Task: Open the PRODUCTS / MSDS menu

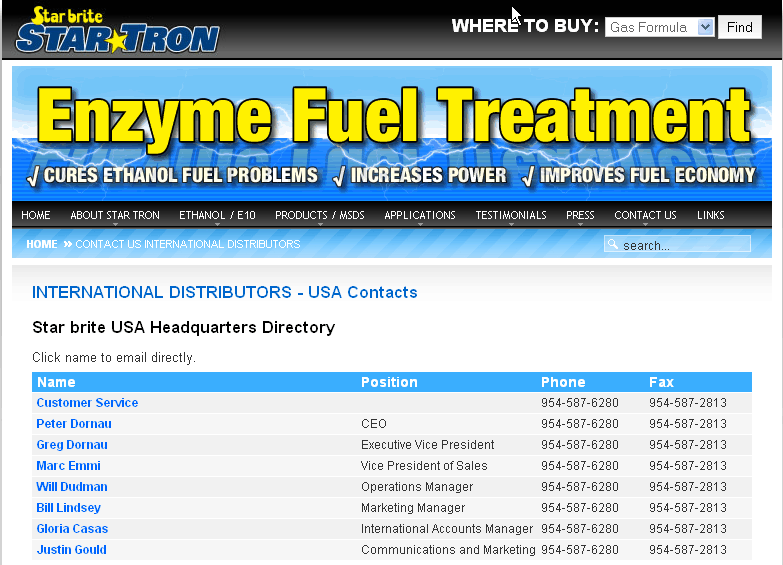Action: (320, 215)
